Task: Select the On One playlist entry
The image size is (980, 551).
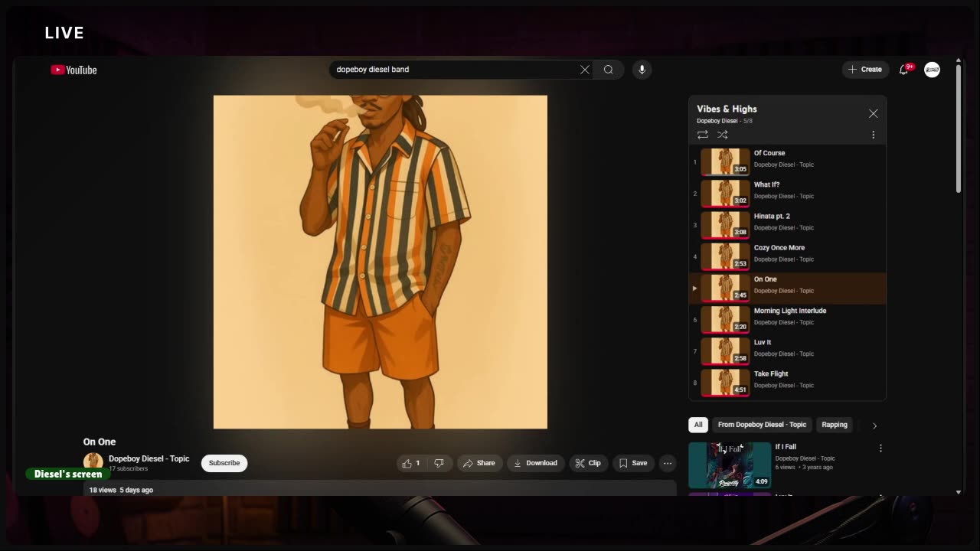Action: pos(787,288)
